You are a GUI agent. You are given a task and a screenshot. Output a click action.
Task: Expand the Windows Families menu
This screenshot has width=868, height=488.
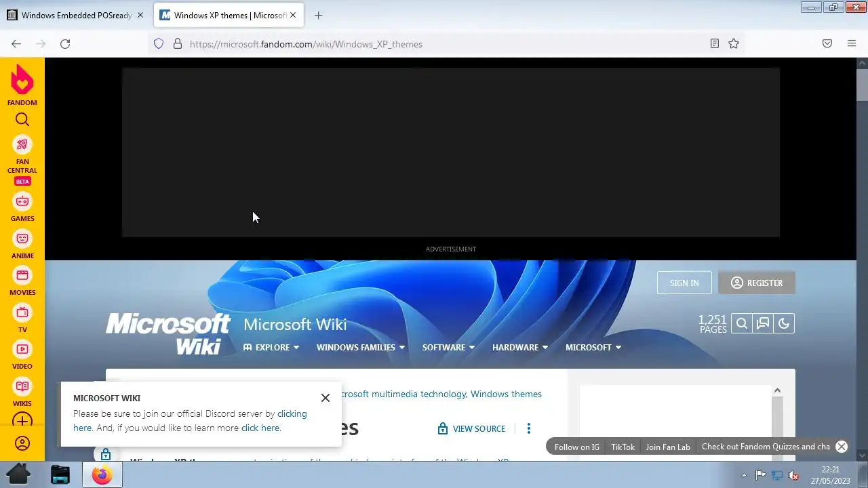[x=361, y=347]
